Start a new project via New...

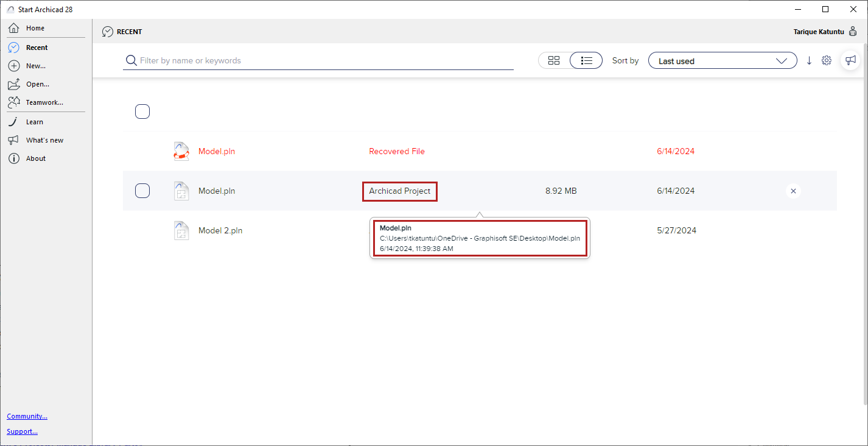coord(35,66)
